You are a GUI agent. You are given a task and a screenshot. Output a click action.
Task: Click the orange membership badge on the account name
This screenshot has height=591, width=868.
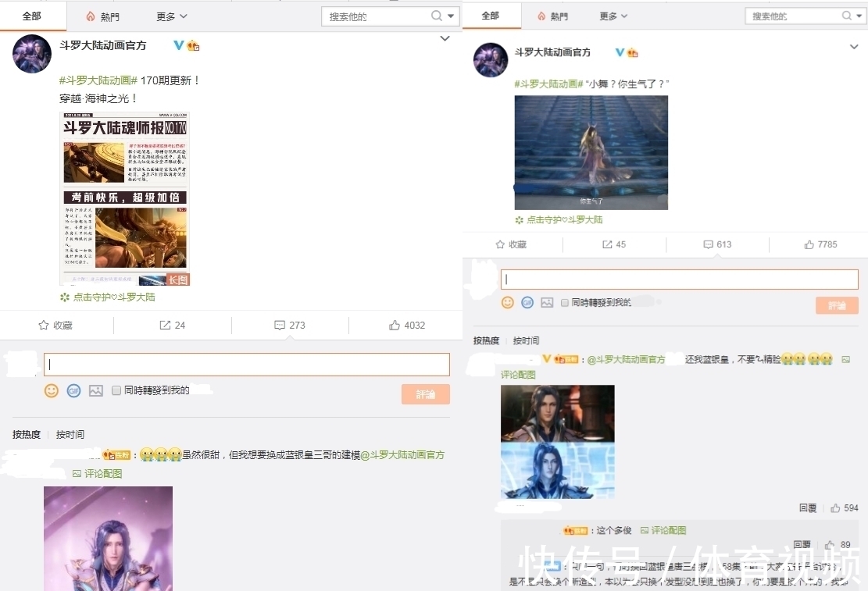(x=193, y=45)
